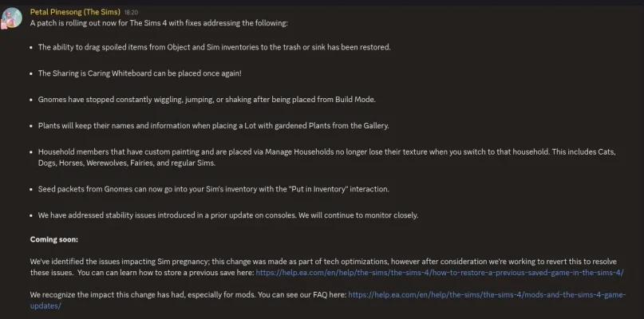Click the Sim pregnancy issues paragraph
Viewport: 644px width, 319px height.
(x=327, y=267)
